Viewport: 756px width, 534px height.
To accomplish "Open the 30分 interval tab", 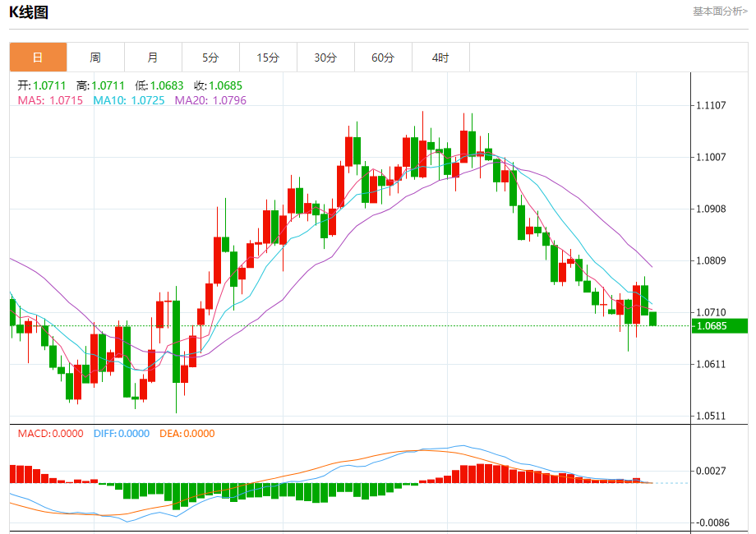I will click(325, 58).
